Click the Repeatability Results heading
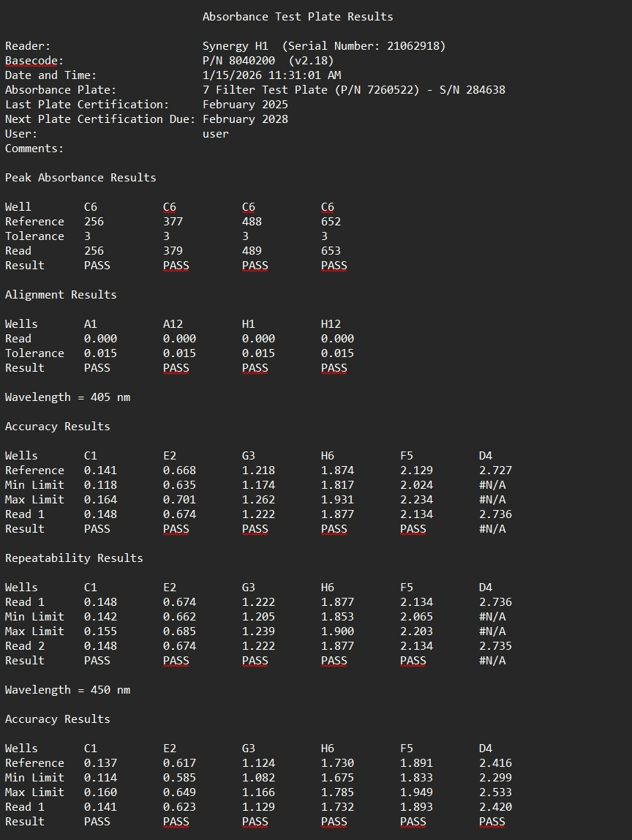Image resolution: width=632 pixels, height=840 pixels. 74,558
